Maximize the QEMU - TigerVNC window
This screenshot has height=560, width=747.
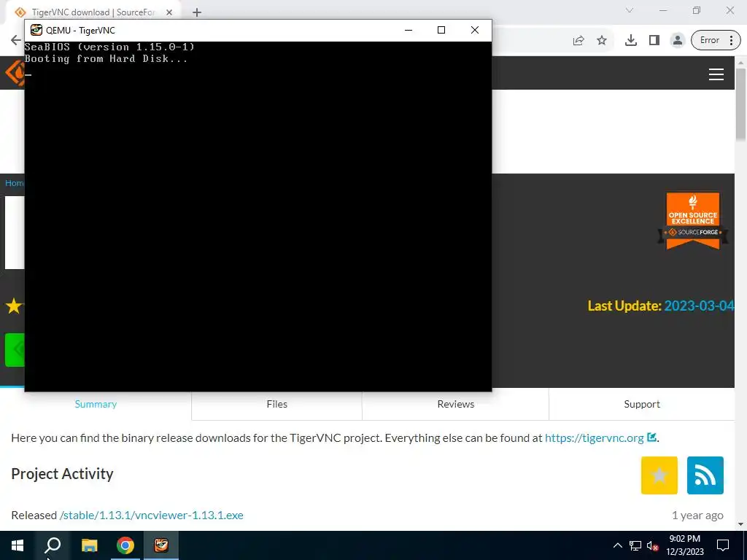[441, 30]
